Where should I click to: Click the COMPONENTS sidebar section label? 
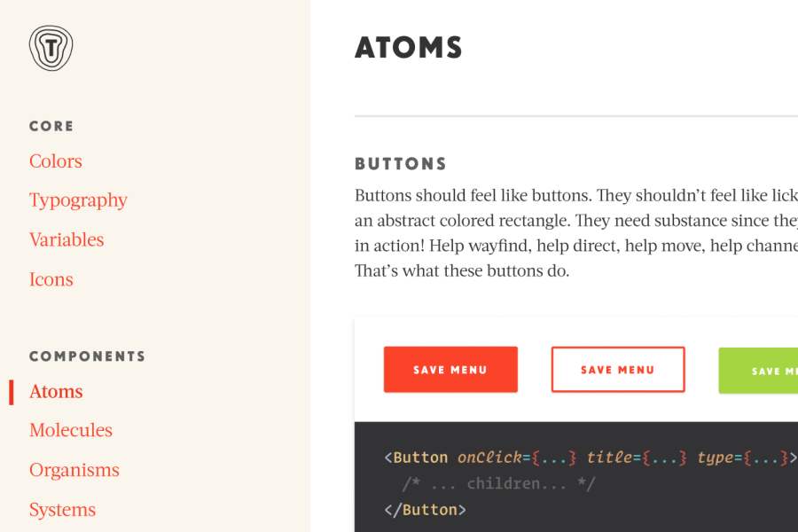[x=88, y=356]
